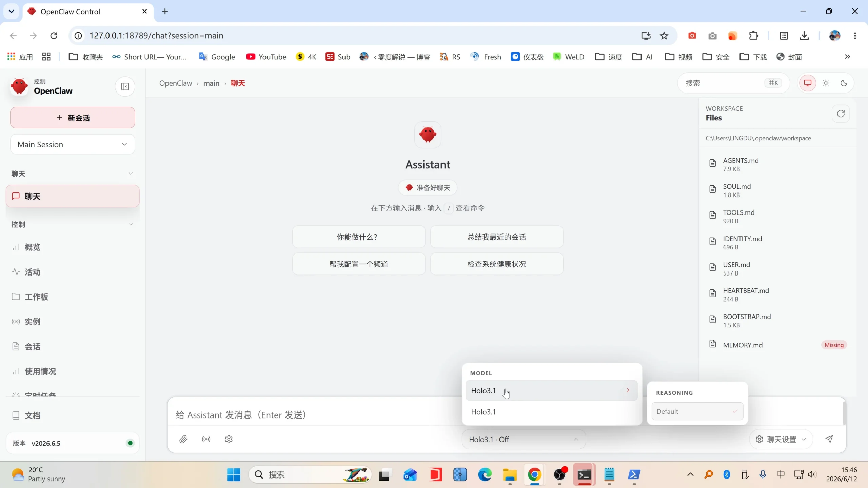Image resolution: width=868 pixels, height=488 pixels.
Task: Switch to system theme monitor icon
Action: [x=808, y=83]
